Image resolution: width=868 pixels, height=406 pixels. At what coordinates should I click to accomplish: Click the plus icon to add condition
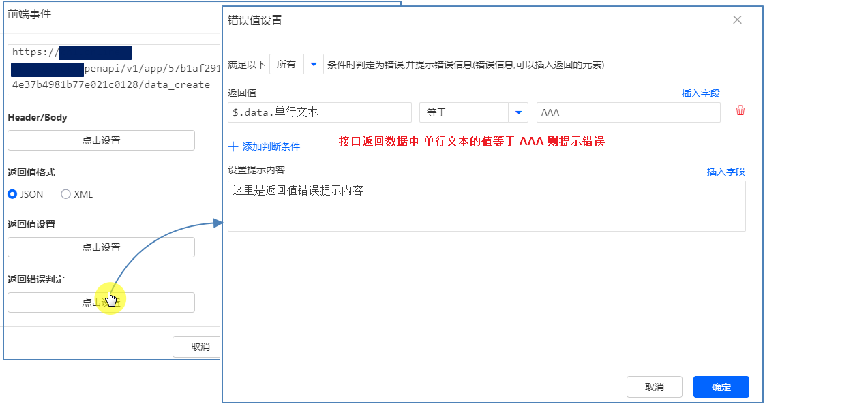pyautogui.click(x=233, y=146)
